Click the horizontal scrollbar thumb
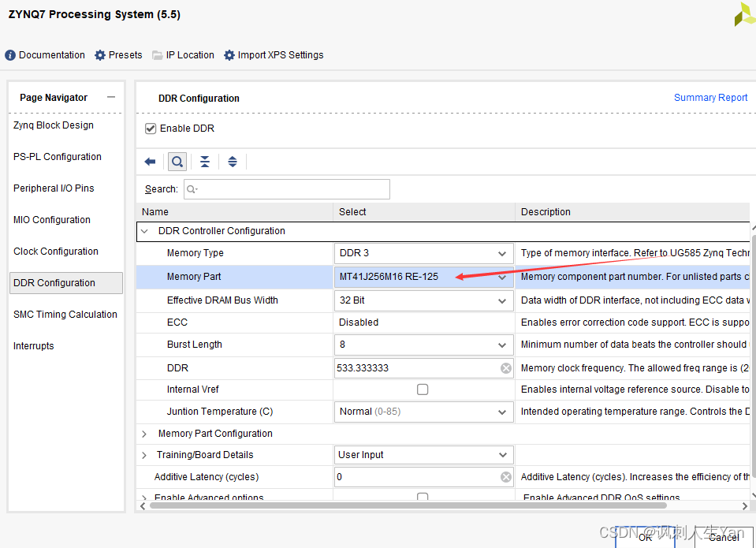Viewport: 756px width, 548px height. click(x=408, y=505)
